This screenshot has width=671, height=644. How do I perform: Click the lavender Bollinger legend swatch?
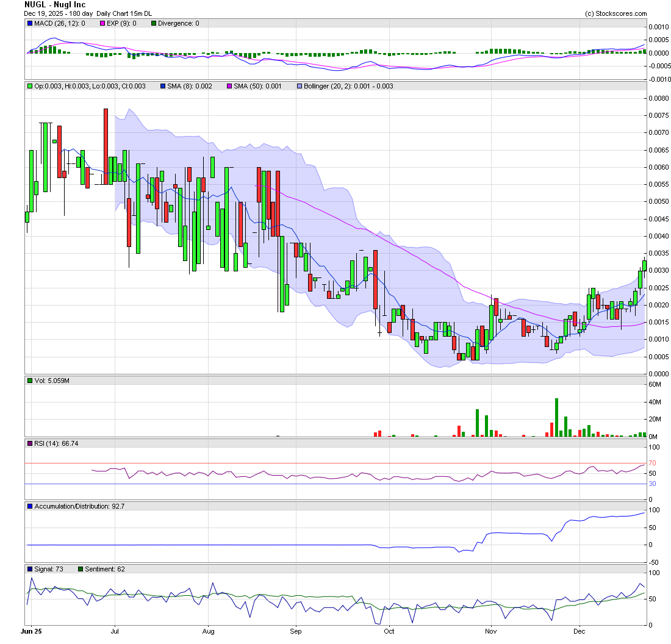point(300,87)
